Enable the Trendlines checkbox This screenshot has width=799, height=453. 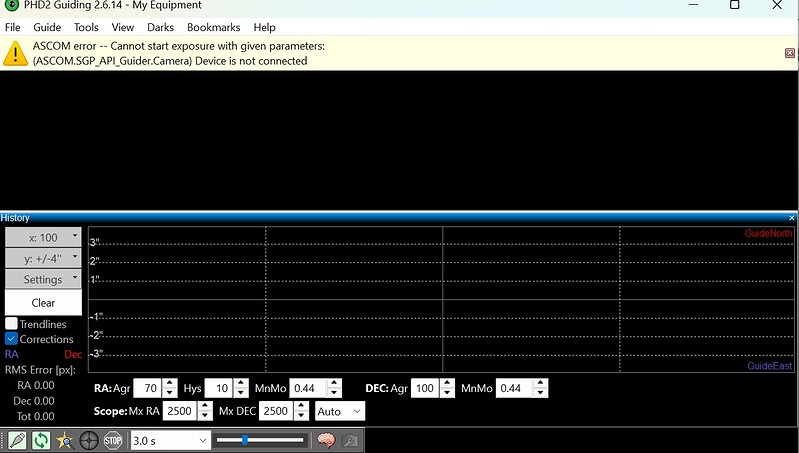(x=12, y=324)
